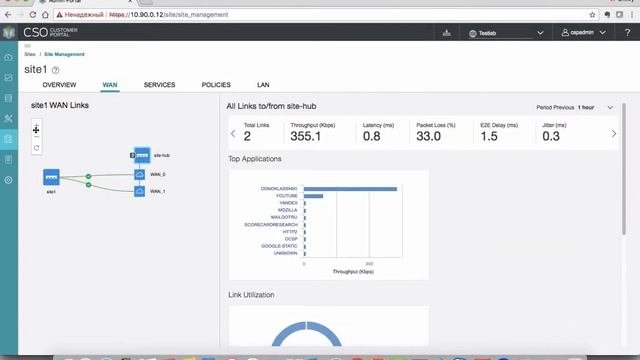Screen dimensions: 640x360
Task: Click the SCORECARDRESEARCH application label
Action: (271, 224)
